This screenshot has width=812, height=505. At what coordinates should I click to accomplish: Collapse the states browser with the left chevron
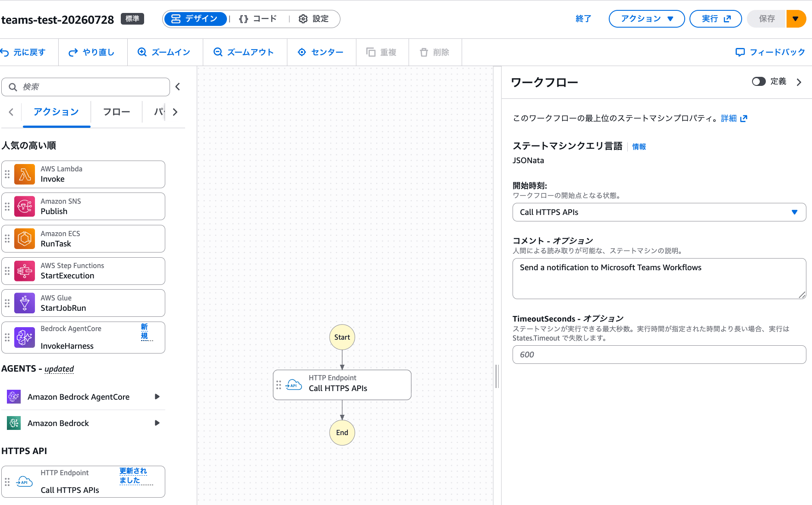point(178,87)
